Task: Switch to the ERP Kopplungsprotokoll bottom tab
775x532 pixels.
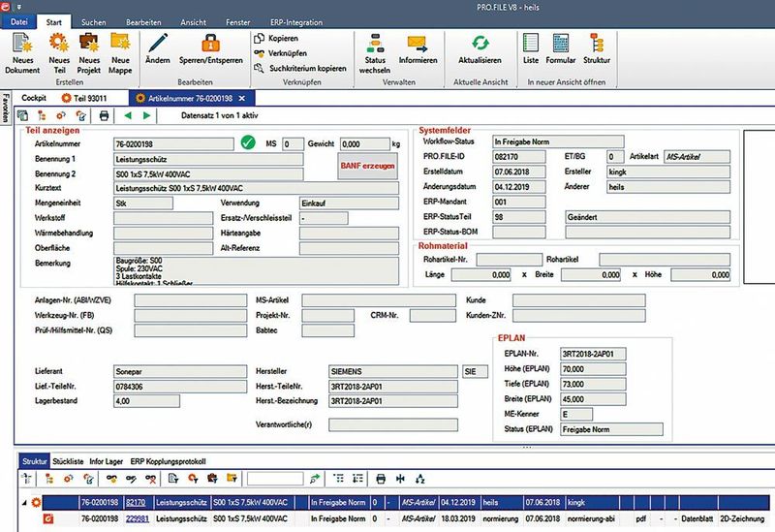Action: (168, 461)
